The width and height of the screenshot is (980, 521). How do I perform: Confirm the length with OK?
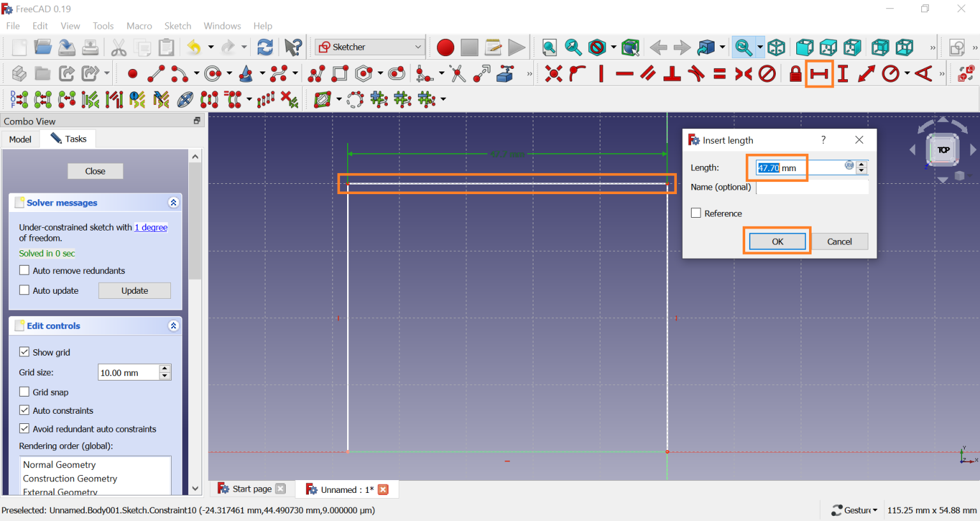point(777,241)
